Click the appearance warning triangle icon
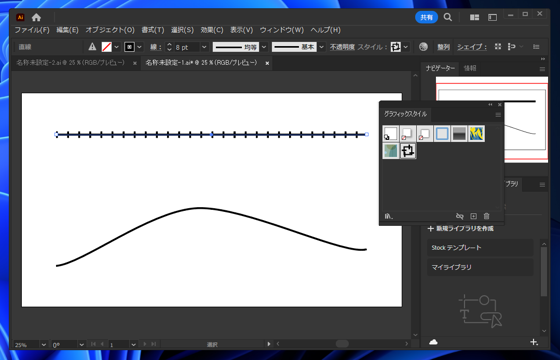 [92, 47]
